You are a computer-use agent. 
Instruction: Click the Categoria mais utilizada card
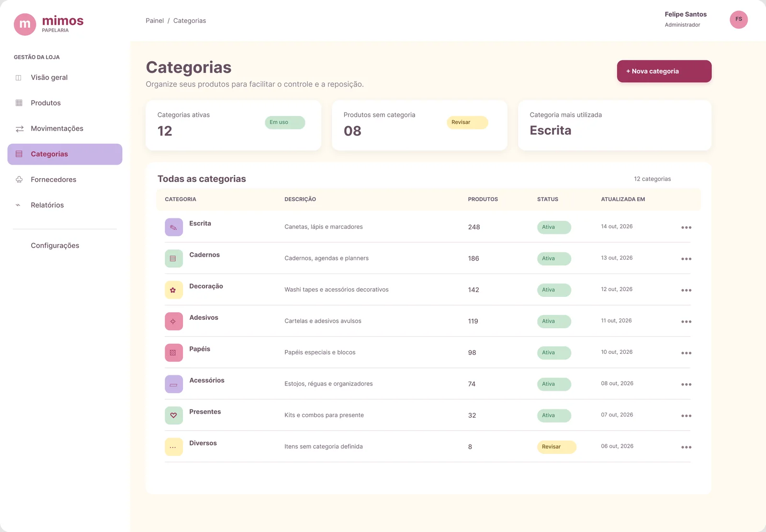(x=615, y=125)
